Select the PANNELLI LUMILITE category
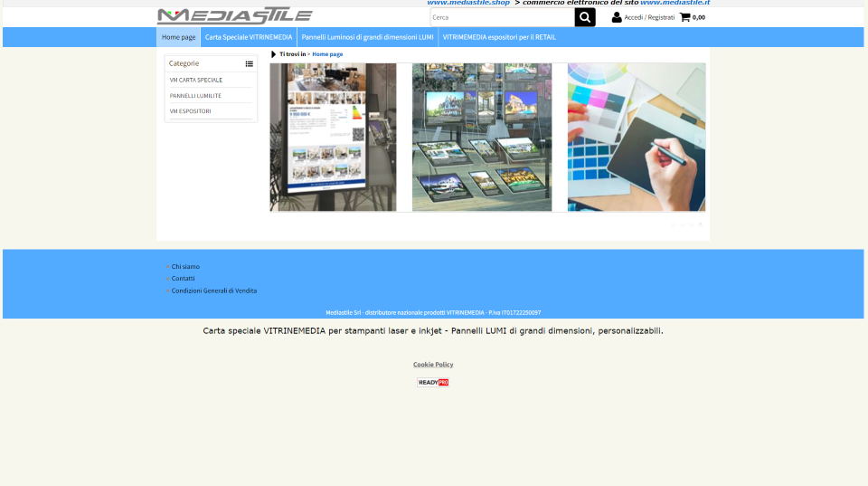This screenshot has width=868, height=486. tap(195, 95)
